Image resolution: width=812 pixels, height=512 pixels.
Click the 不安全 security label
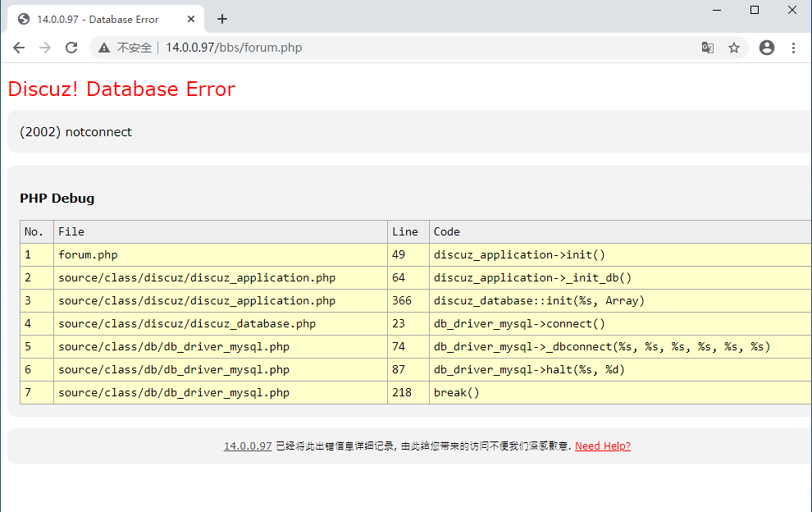point(135,48)
